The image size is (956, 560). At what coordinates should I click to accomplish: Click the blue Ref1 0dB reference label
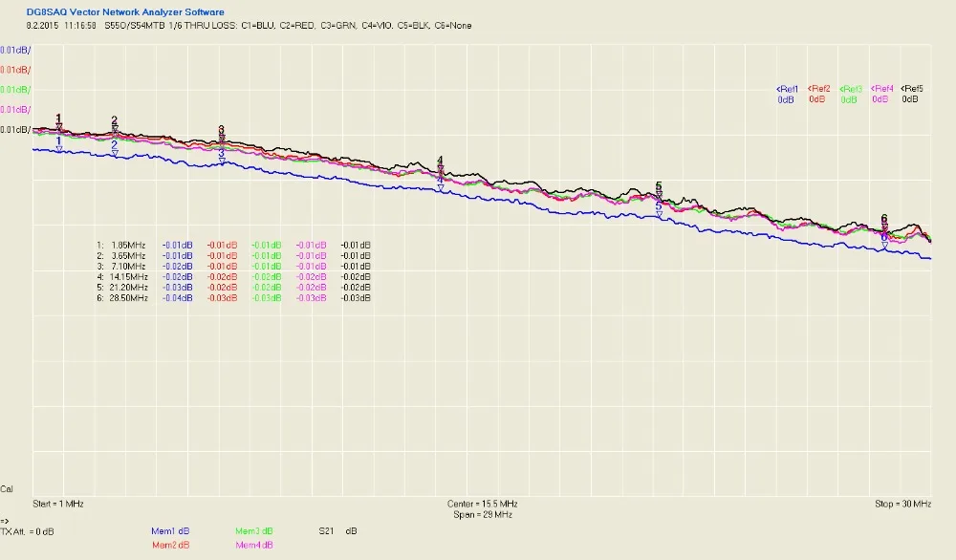coord(787,95)
